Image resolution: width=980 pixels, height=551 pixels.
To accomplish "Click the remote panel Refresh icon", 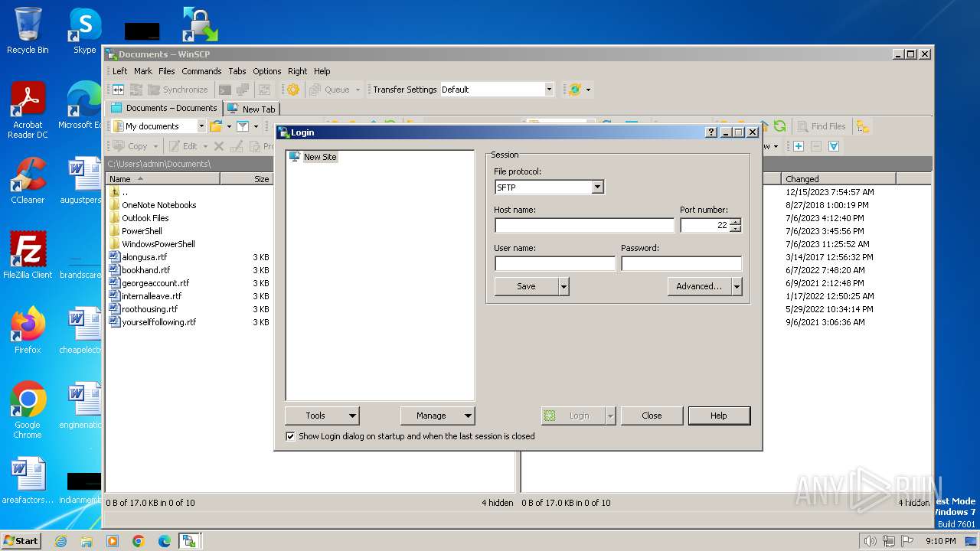I will click(779, 126).
